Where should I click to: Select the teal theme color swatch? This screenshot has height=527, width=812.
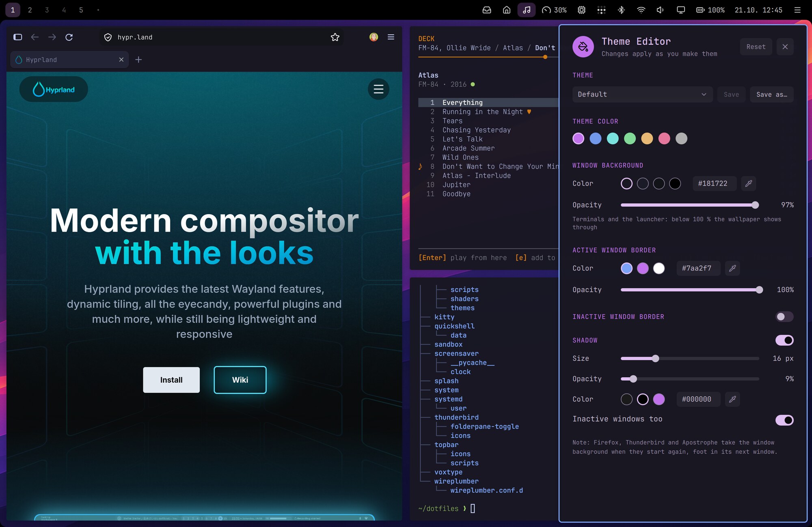pos(613,139)
